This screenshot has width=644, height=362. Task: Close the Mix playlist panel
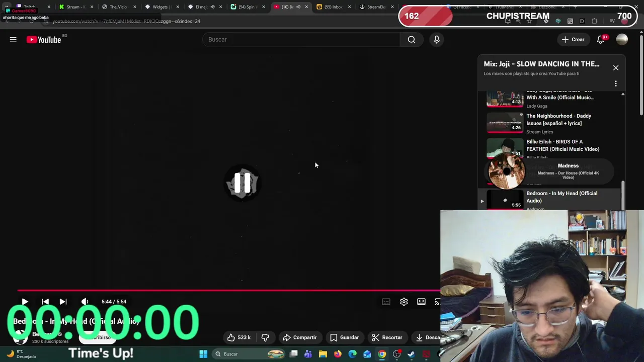(615, 67)
